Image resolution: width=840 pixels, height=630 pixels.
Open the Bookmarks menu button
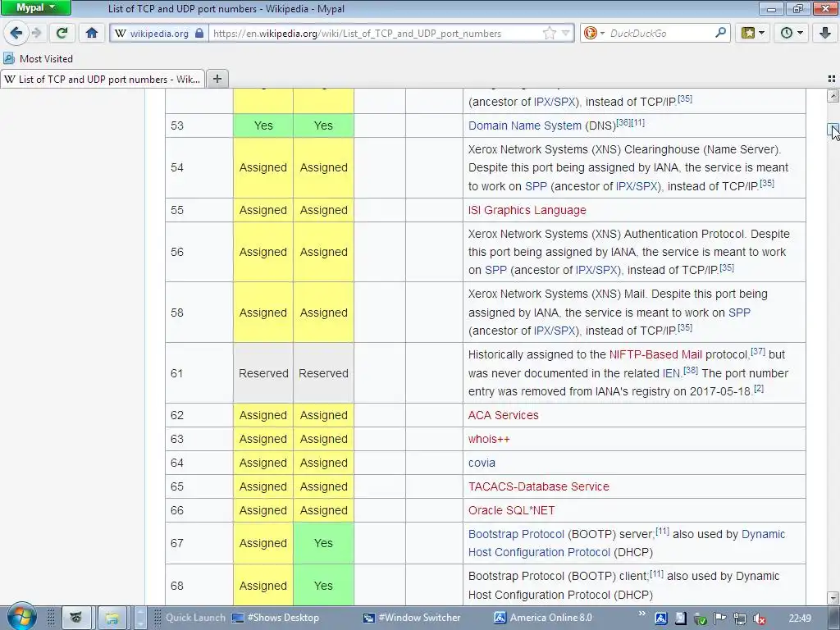point(753,33)
